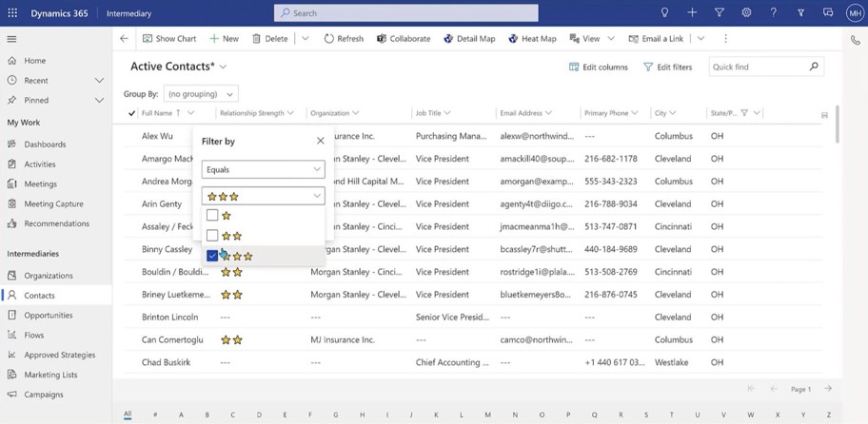
Task: Click the lightbulb assistant icon in header
Action: coord(665,12)
